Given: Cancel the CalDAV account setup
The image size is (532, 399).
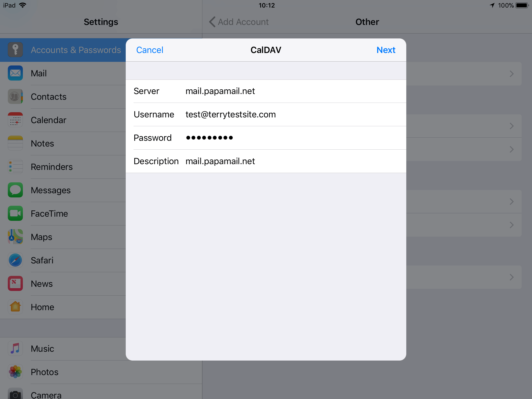Looking at the screenshot, I should point(150,50).
